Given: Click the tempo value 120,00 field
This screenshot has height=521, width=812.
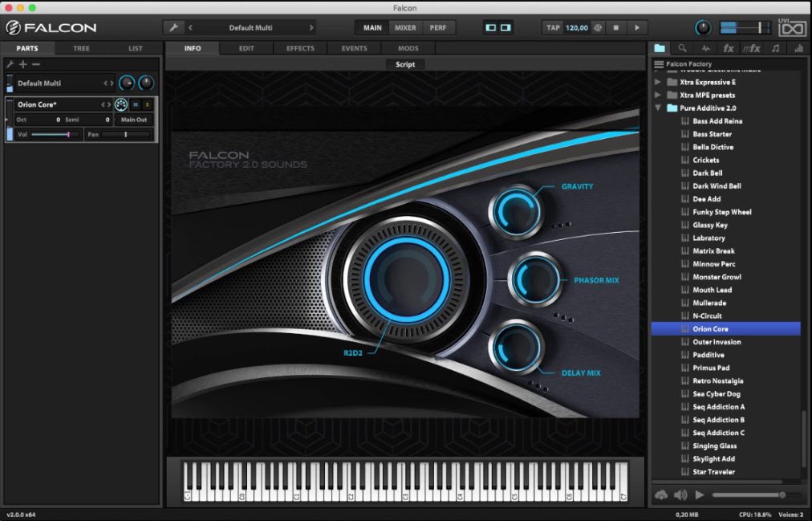Looking at the screenshot, I should (577, 27).
